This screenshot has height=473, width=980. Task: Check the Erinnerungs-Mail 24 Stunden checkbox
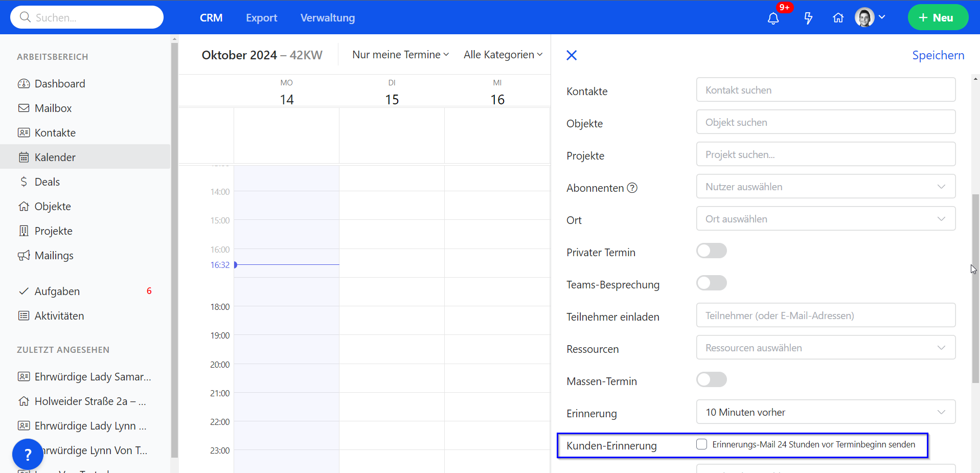click(x=702, y=444)
